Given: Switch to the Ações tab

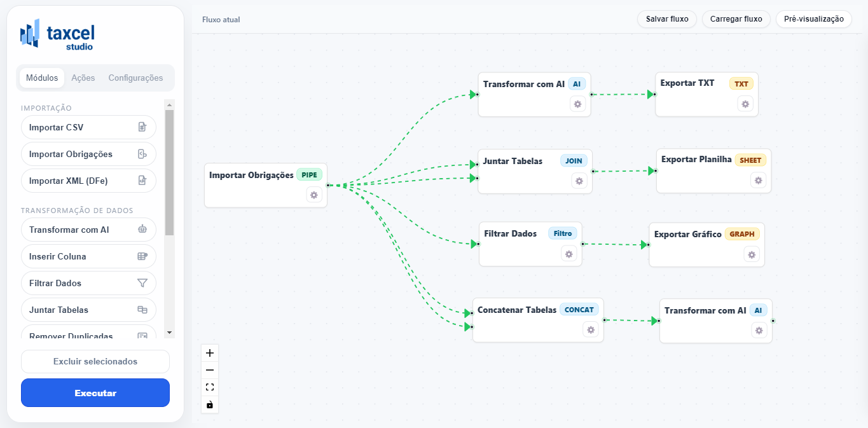Looking at the screenshot, I should (83, 78).
